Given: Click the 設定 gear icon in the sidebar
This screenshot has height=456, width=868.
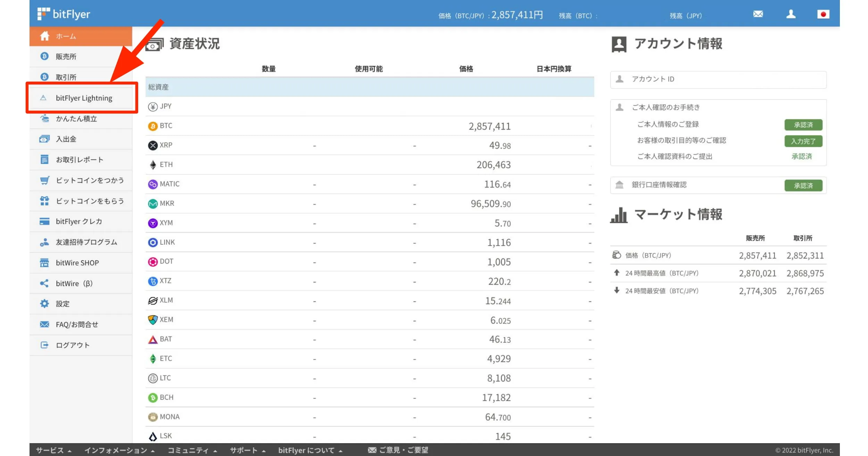Looking at the screenshot, I should click(44, 303).
